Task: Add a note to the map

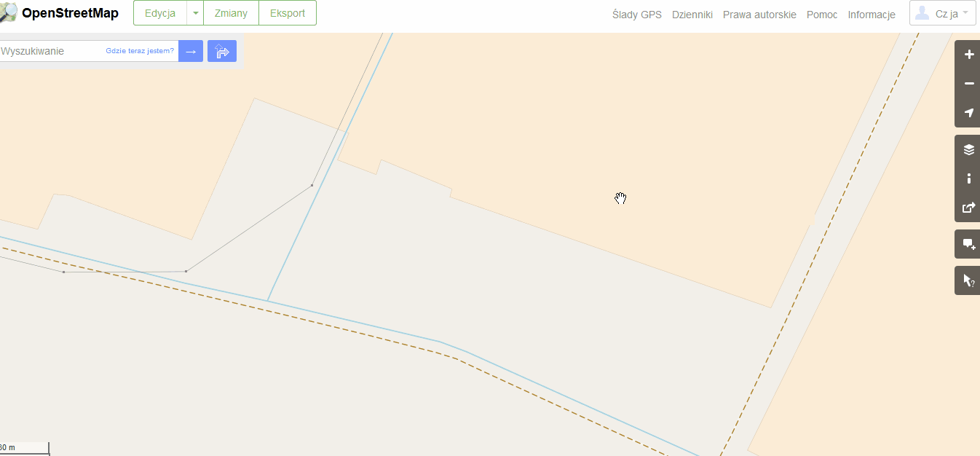Action: click(x=968, y=244)
